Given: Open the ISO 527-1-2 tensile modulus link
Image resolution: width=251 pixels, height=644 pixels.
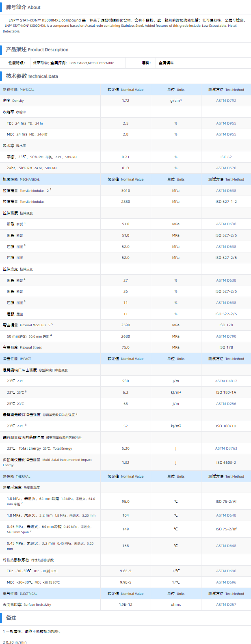Looking at the screenshot, I should 226,202.
